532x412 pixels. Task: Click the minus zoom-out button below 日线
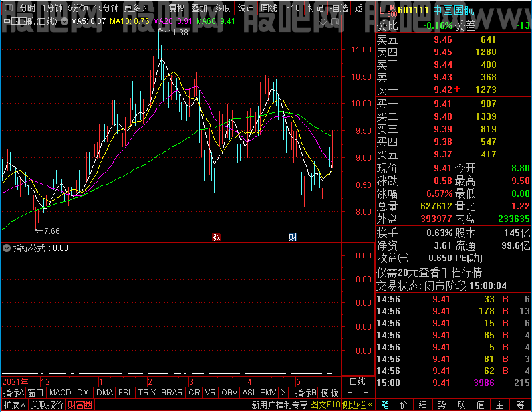tap(366, 393)
